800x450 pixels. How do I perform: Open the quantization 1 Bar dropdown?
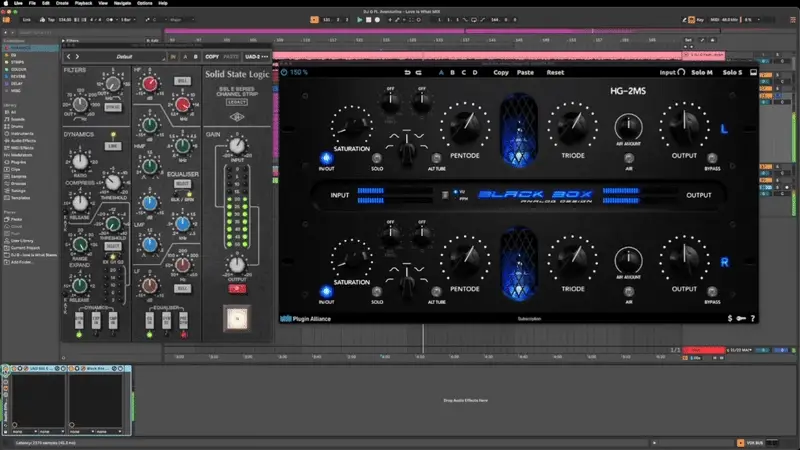tap(128, 20)
